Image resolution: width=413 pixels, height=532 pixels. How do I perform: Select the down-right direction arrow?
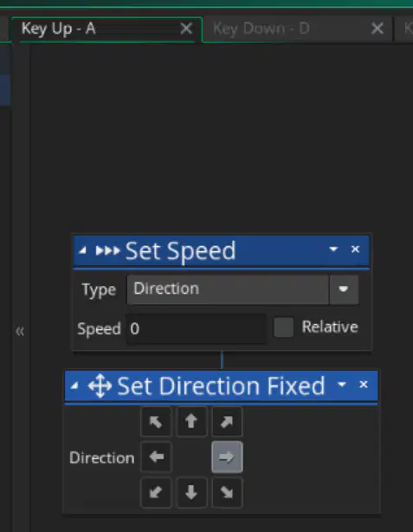click(x=227, y=493)
